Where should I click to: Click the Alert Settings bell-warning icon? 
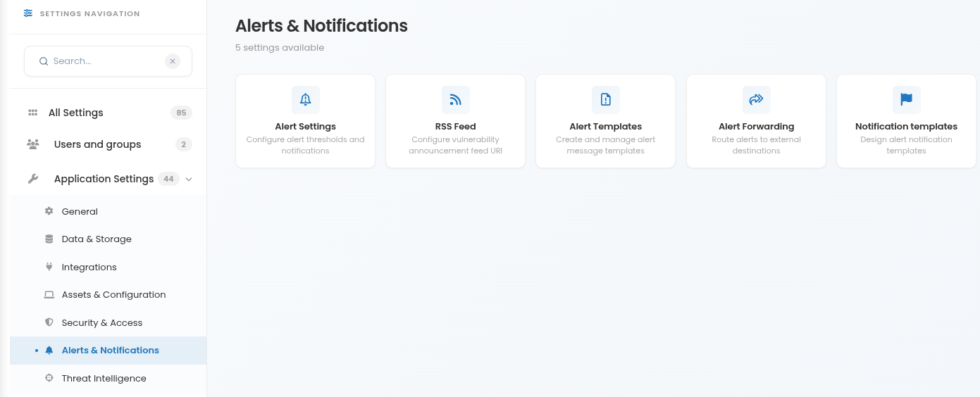pyautogui.click(x=306, y=100)
